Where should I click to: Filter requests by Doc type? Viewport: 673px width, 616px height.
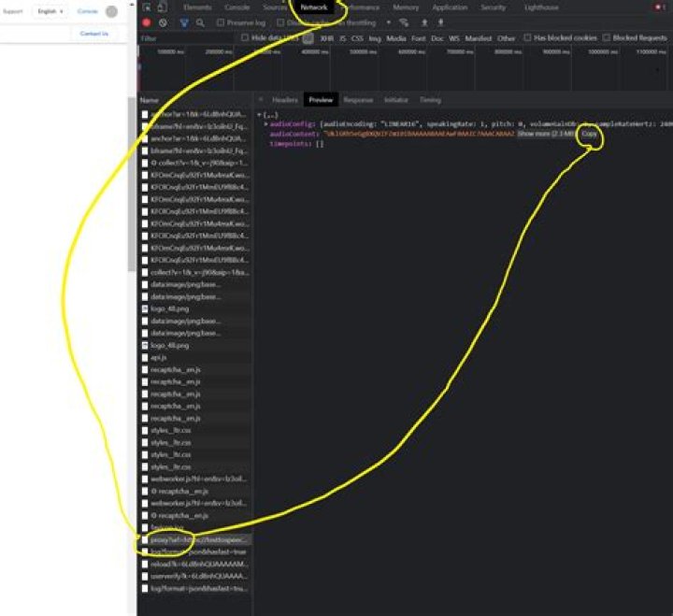click(x=437, y=38)
